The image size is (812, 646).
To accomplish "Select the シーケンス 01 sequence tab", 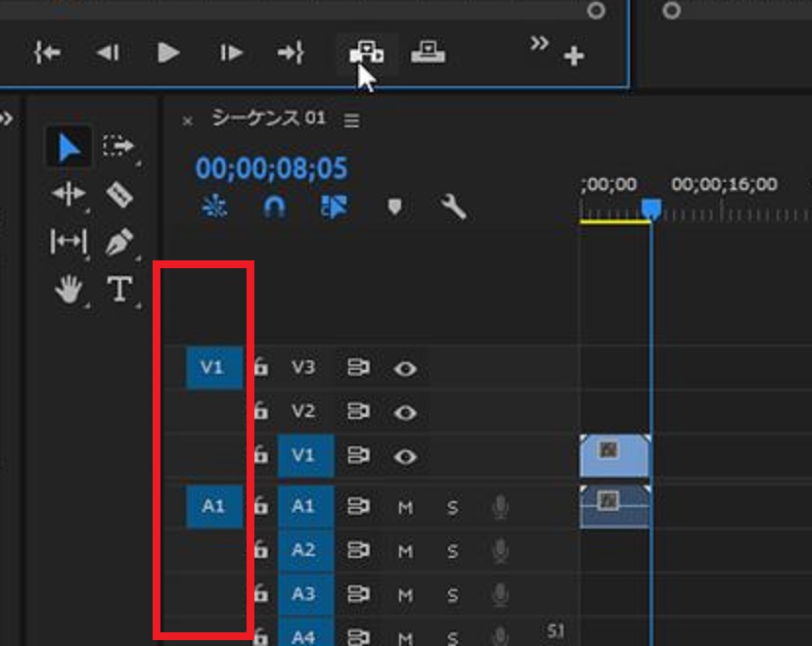I will click(267, 119).
